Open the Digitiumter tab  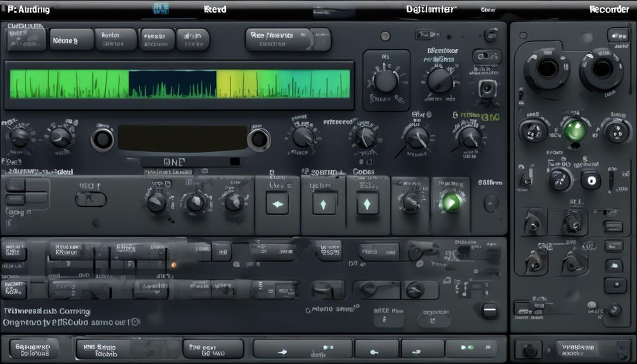[431, 9]
